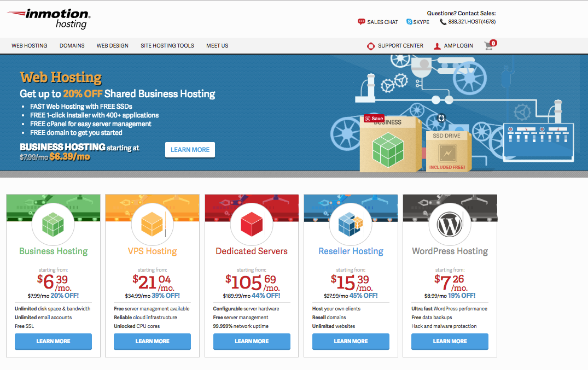Image resolution: width=588 pixels, height=370 pixels.
Task: Click the Unlimited websites text
Action: click(x=334, y=326)
